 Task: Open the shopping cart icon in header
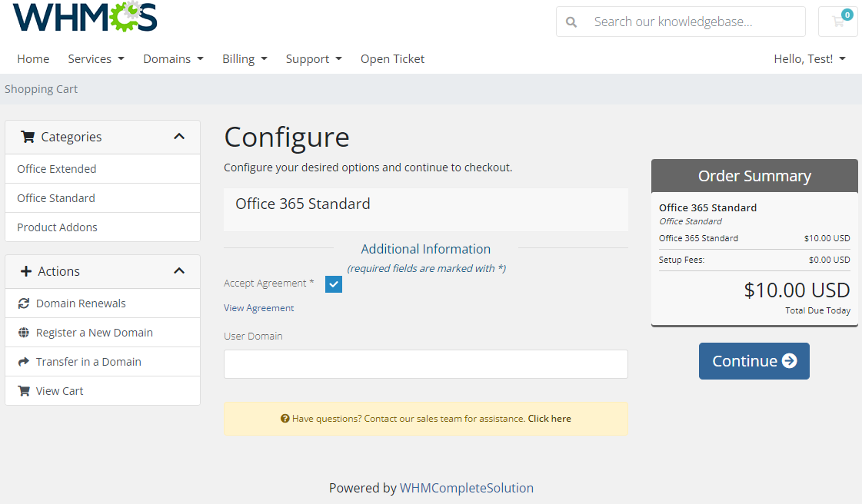click(x=838, y=22)
